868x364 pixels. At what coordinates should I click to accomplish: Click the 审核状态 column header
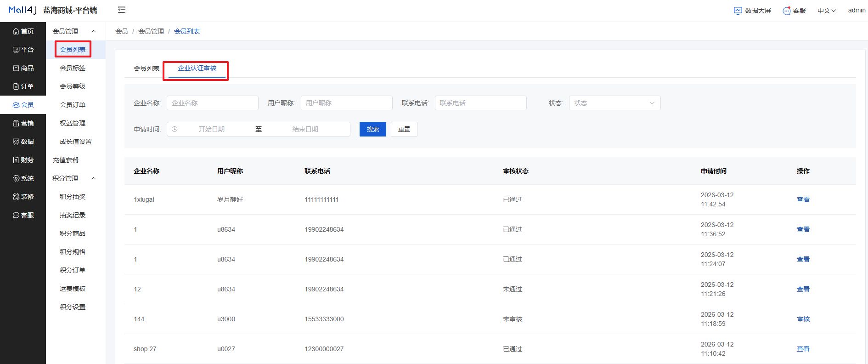click(516, 171)
